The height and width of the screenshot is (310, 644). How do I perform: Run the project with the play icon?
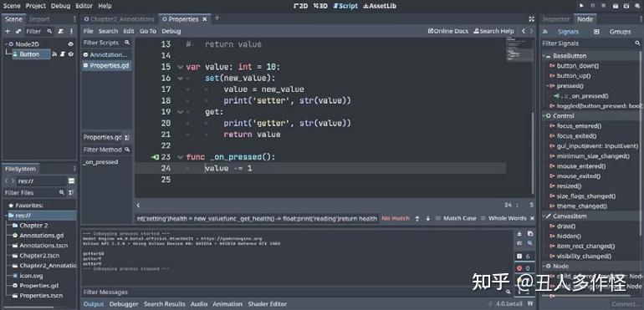coord(581,6)
